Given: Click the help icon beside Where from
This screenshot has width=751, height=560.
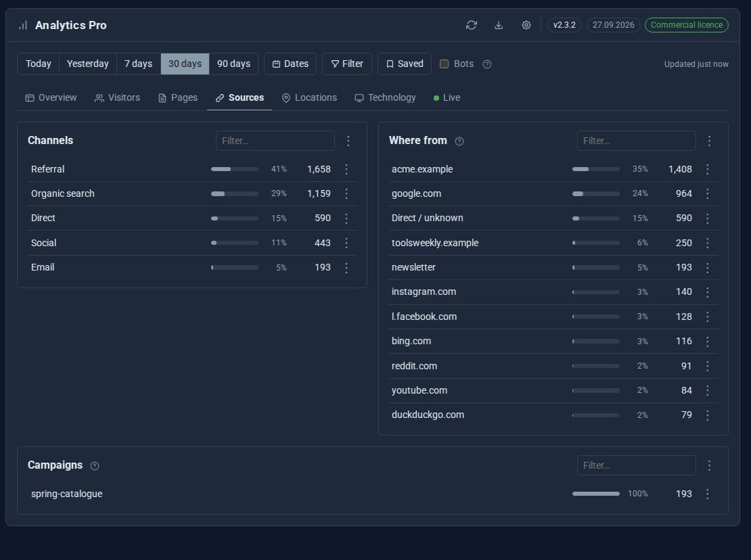Looking at the screenshot, I should (459, 141).
